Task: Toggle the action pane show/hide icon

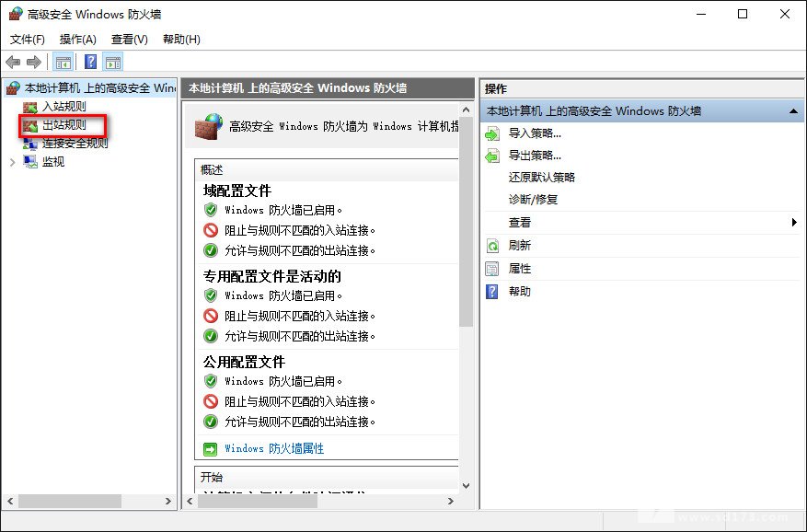Action: click(113, 63)
